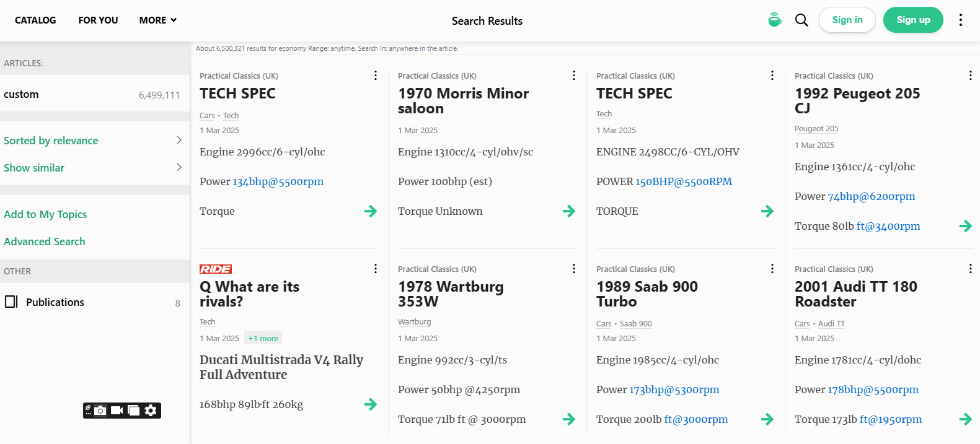Click the green arrow on the 1970 Morris Minor card
The image size is (980, 444).
click(568, 211)
